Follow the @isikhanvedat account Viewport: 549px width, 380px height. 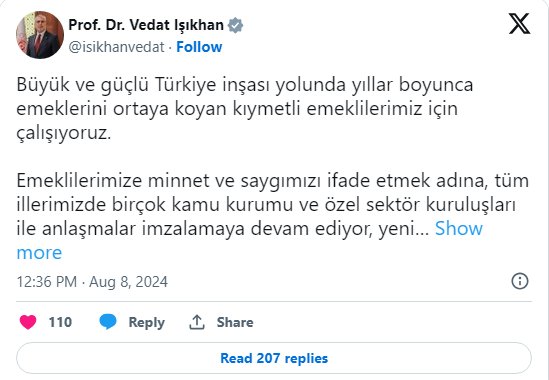199,47
